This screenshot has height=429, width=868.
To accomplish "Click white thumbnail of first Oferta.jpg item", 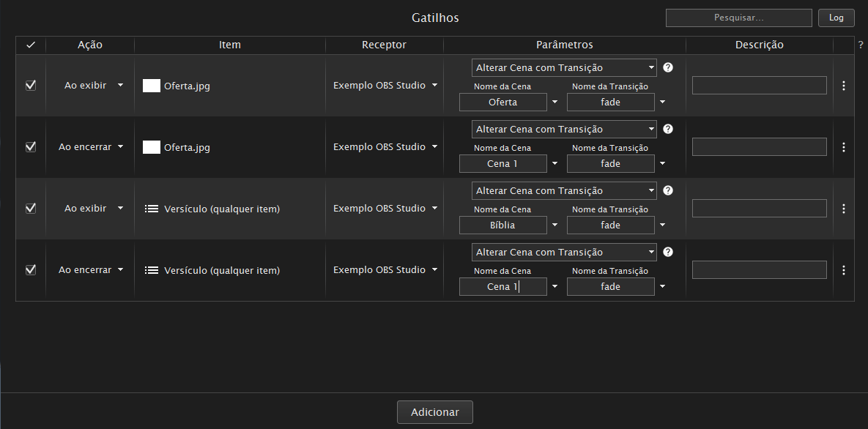I will click(x=152, y=86).
